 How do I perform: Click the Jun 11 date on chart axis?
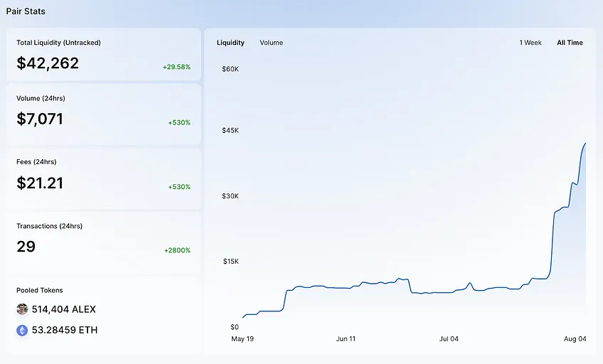346,338
